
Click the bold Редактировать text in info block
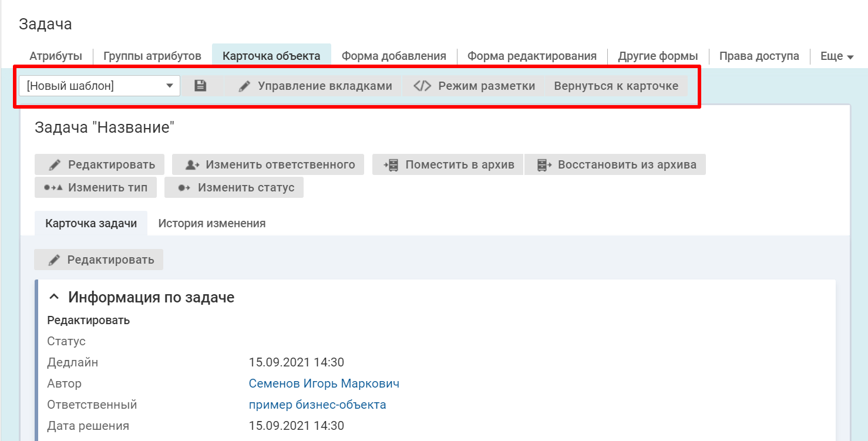88,321
